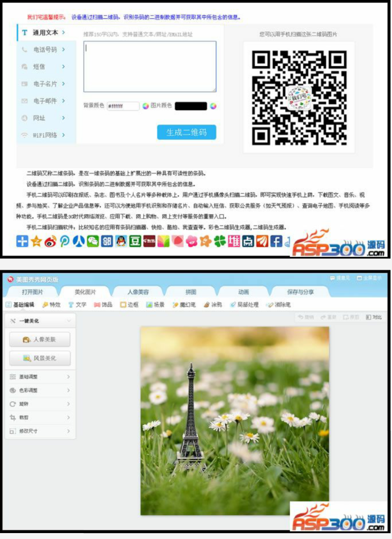Expand 裁剪 crop section
This screenshot has height=539, width=392.
[40, 417]
